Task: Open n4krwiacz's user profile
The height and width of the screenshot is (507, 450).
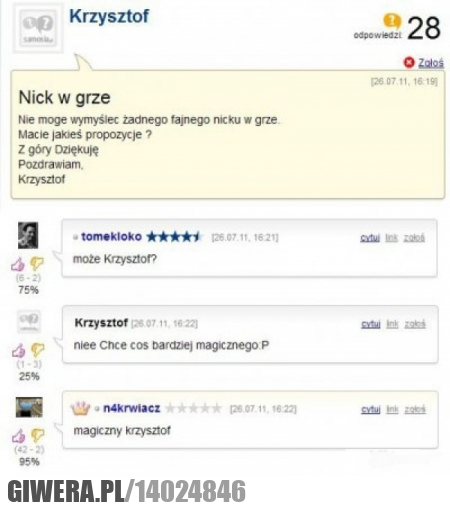Action: pyautogui.click(x=132, y=408)
